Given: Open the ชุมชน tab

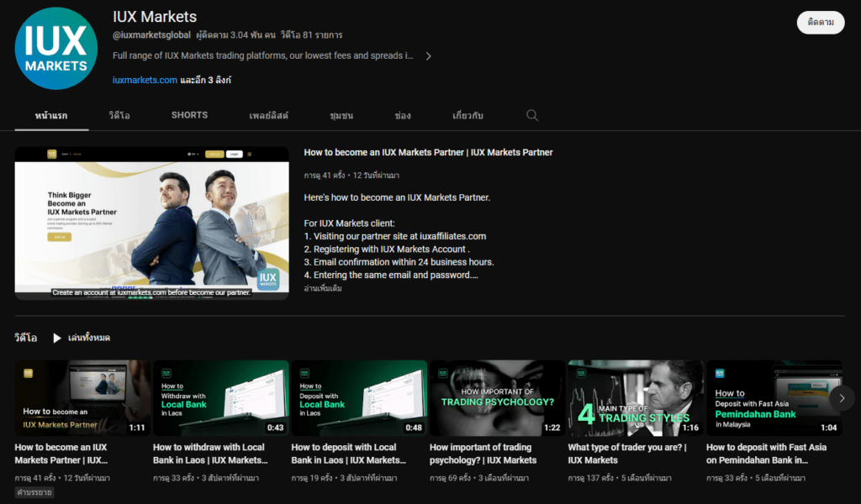Looking at the screenshot, I should (341, 115).
